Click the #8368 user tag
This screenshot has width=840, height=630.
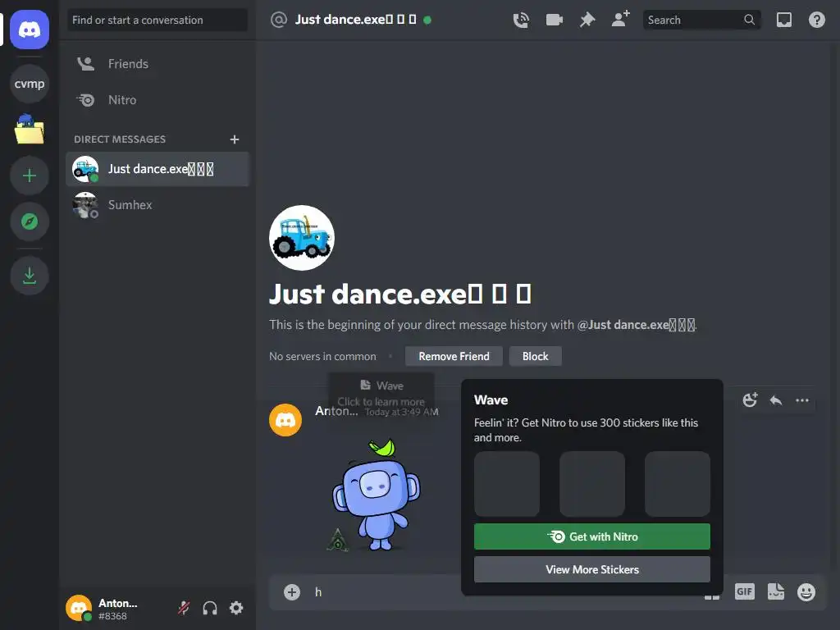[112, 616]
